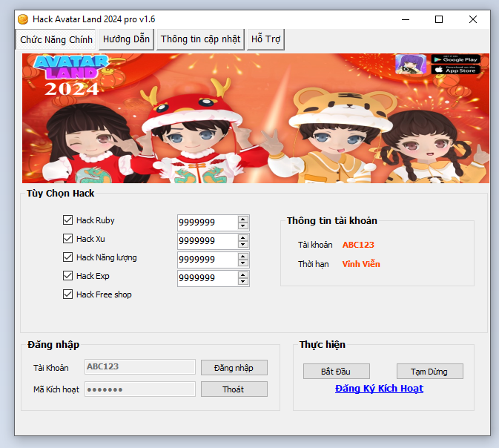The width and height of the screenshot is (499, 448).
Task: Click the Tài Khoản login input field
Action: pos(140,367)
